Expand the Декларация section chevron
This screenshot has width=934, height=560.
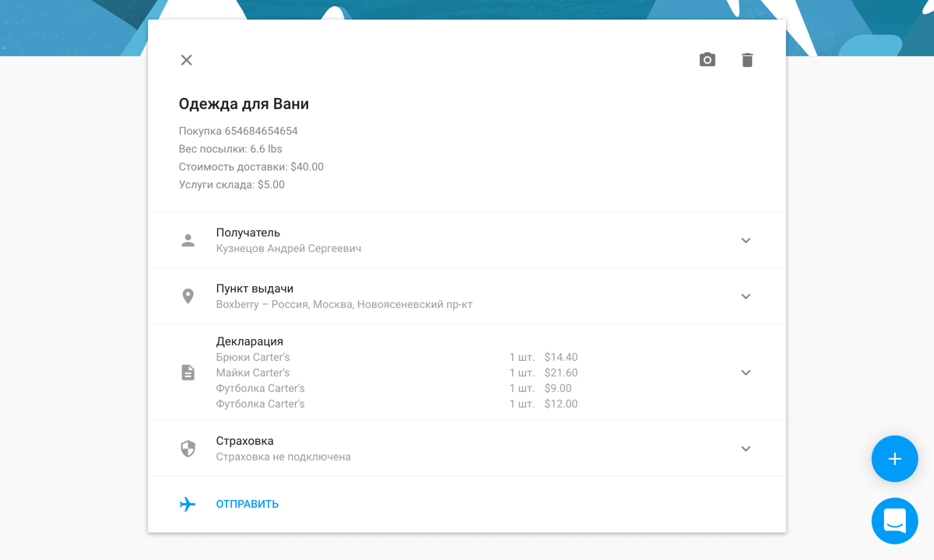(x=746, y=373)
